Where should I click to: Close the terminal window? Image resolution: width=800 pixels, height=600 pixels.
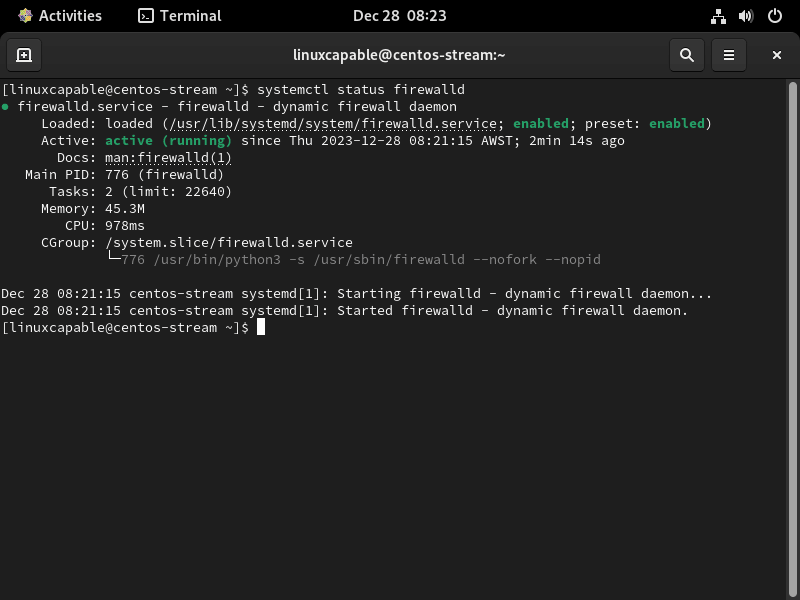tap(777, 55)
